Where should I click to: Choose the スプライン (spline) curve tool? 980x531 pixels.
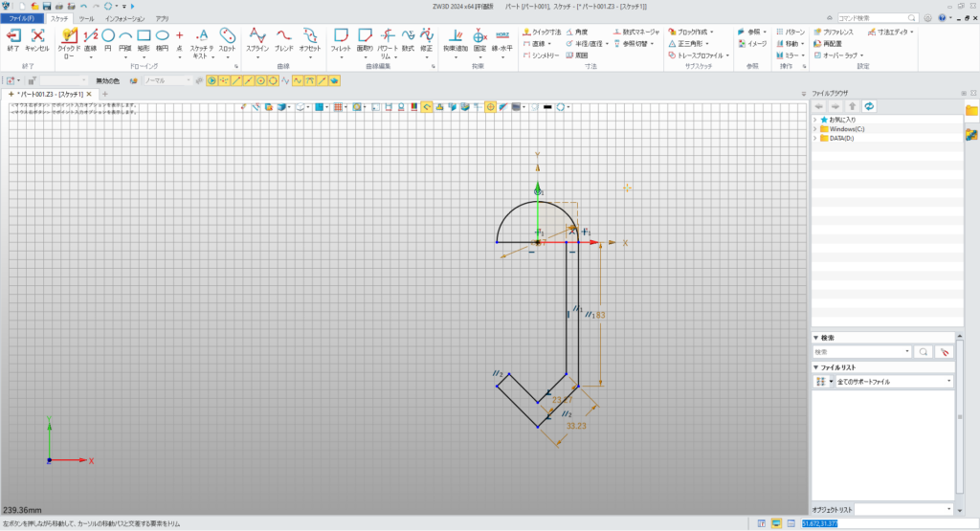(x=256, y=38)
